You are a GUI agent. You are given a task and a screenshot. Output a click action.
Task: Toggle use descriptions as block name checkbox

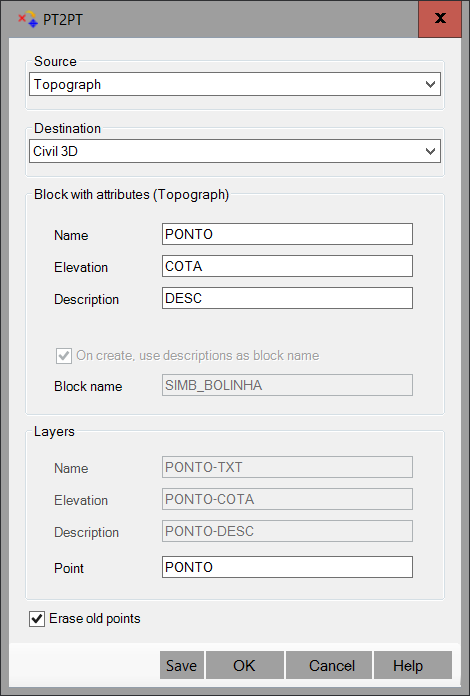coord(63,356)
